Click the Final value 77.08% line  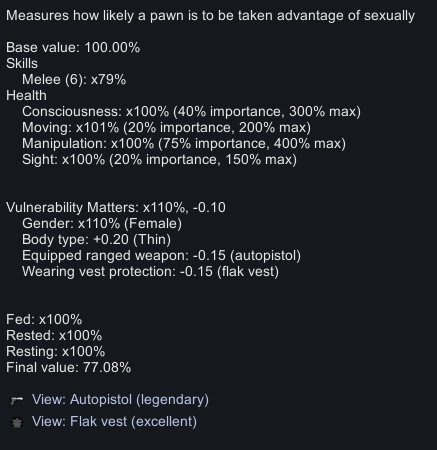(68, 367)
